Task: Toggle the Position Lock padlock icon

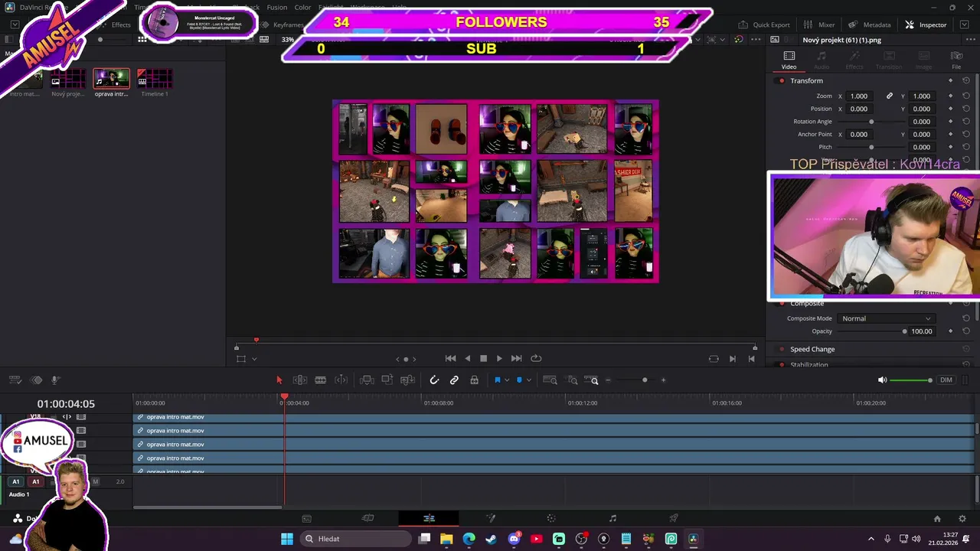Action: (474, 380)
